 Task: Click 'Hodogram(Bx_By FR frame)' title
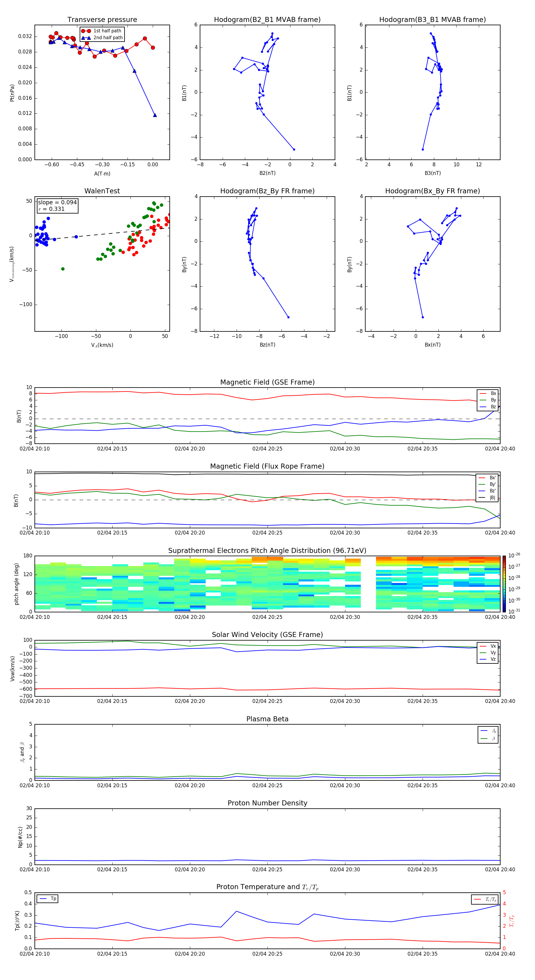432,191
